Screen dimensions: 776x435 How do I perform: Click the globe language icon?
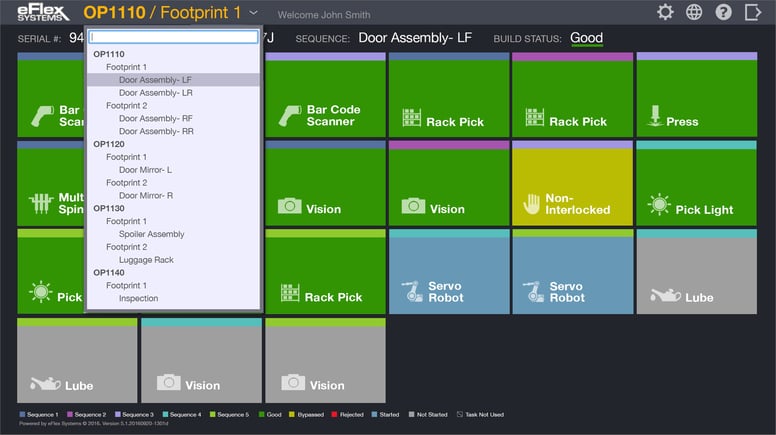(694, 12)
